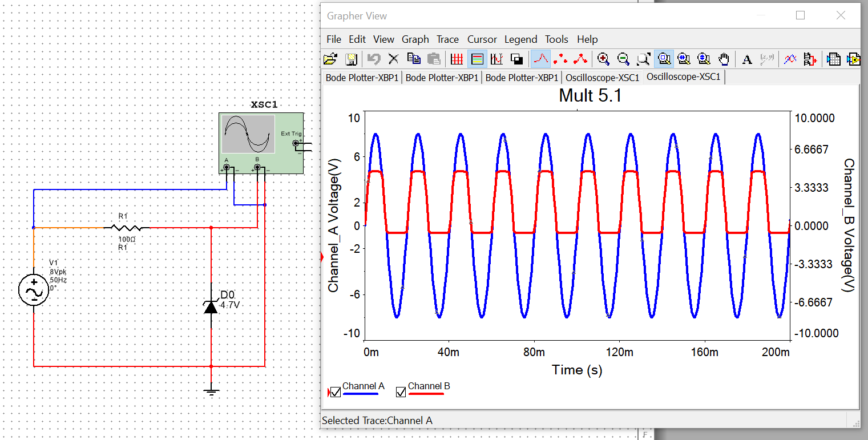This screenshot has width=868, height=440.
Task: Uncheck the Channel A legend checkbox
Action: point(336,392)
